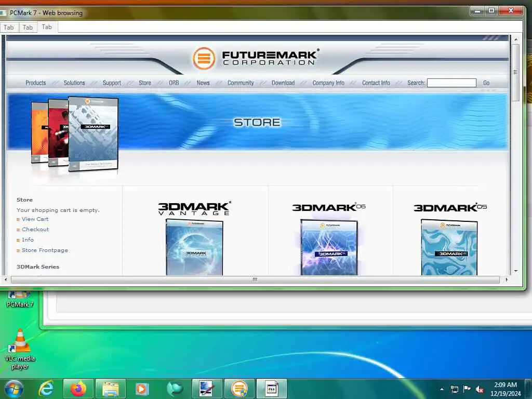Open Internet Explorer from the taskbar

tap(46, 389)
